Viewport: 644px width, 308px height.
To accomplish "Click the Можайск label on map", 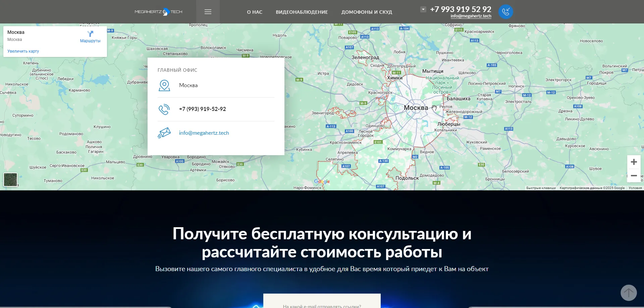I will click(220, 162).
